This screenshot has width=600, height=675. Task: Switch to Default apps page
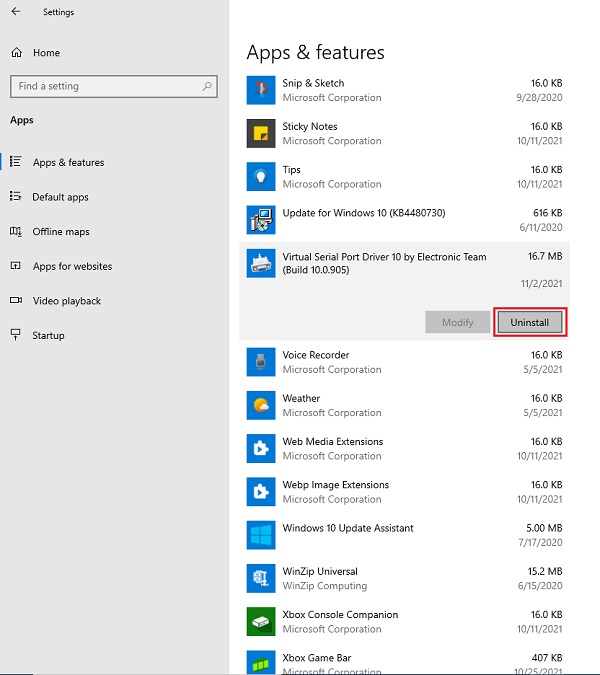(x=60, y=197)
